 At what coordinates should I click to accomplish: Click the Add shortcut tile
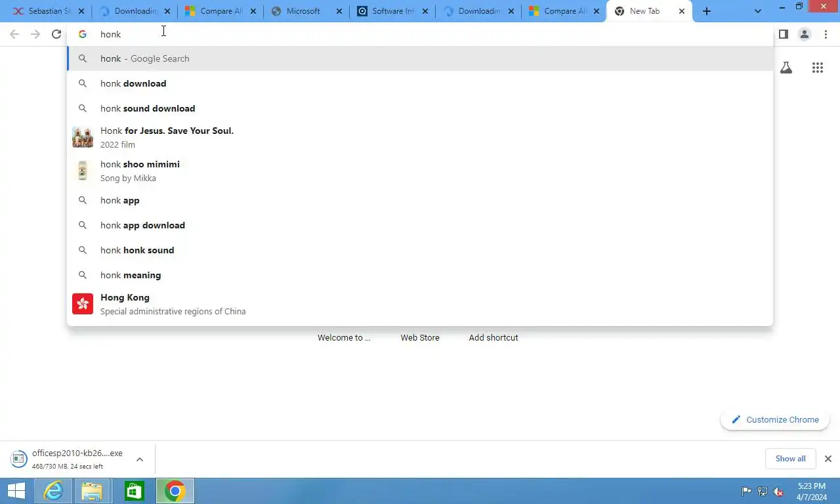[x=493, y=337]
